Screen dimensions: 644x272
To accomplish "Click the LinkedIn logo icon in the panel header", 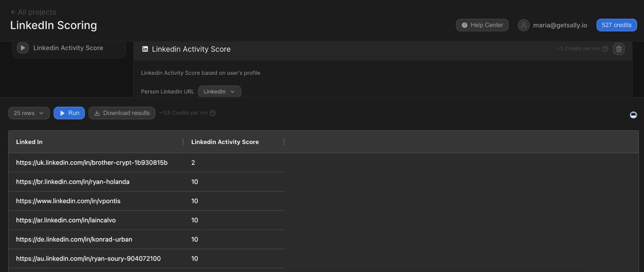I will [x=145, y=49].
